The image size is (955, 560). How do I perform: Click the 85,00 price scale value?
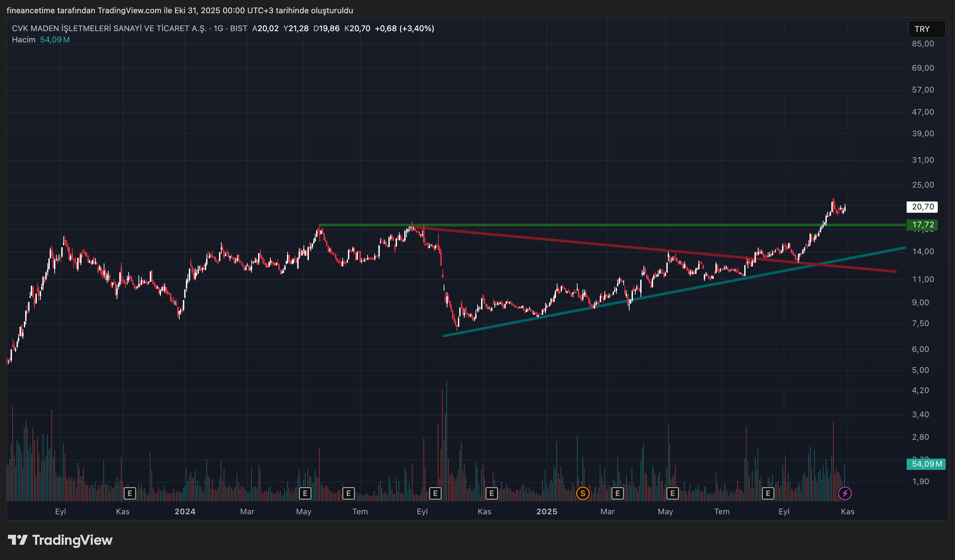coord(923,44)
